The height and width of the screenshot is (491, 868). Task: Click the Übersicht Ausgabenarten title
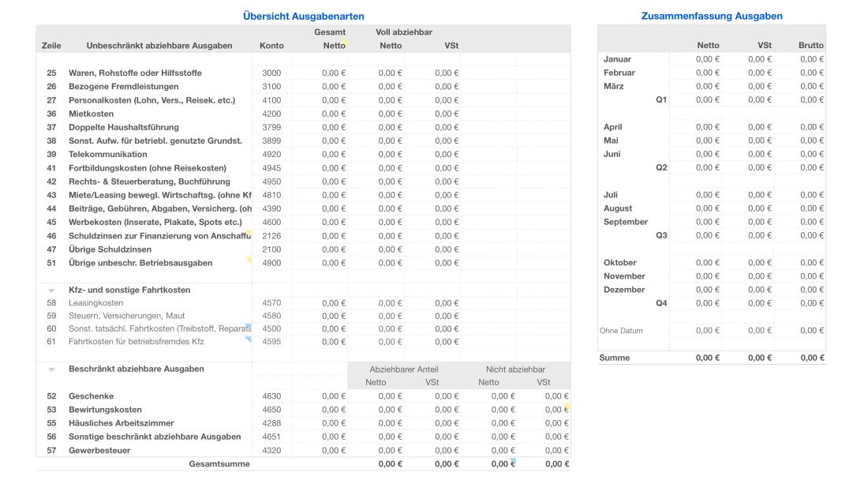tap(303, 13)
